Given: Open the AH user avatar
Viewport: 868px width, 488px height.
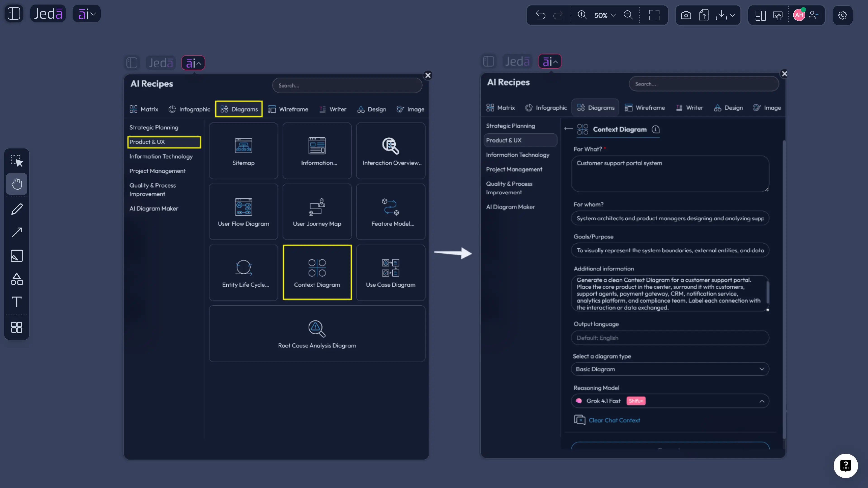Looking at the screenshot, I should coord(799,15).
